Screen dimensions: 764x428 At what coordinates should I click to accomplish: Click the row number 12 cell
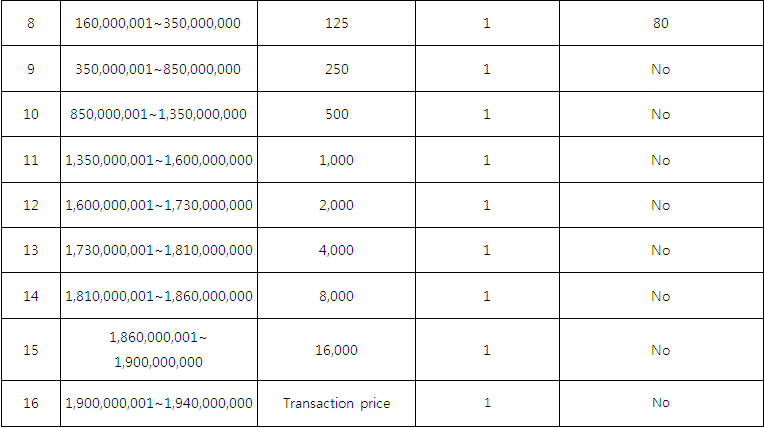[31, 205]
